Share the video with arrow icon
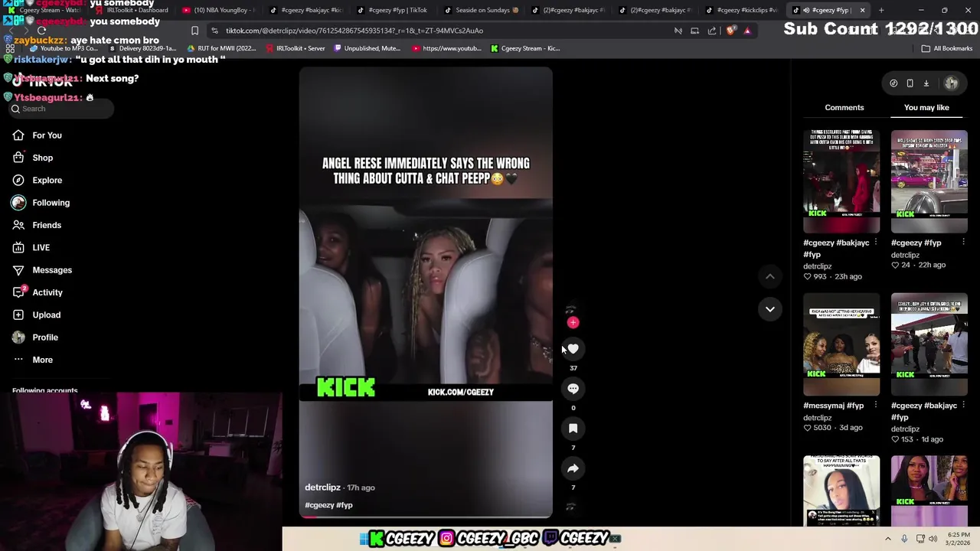The height and width of the screenshot is (551, 980). pyautogui.click(x=573, y=468)
